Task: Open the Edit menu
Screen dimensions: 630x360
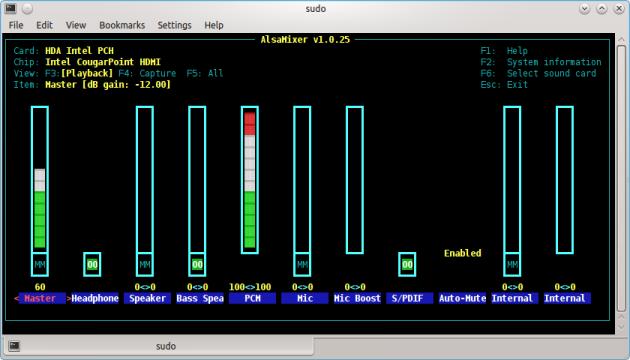Action: [x=44, y=25]
